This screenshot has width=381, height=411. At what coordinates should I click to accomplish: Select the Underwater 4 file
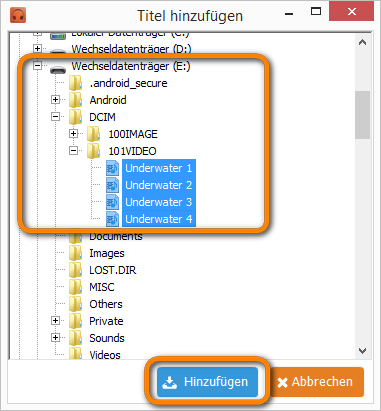click(159, 219)
